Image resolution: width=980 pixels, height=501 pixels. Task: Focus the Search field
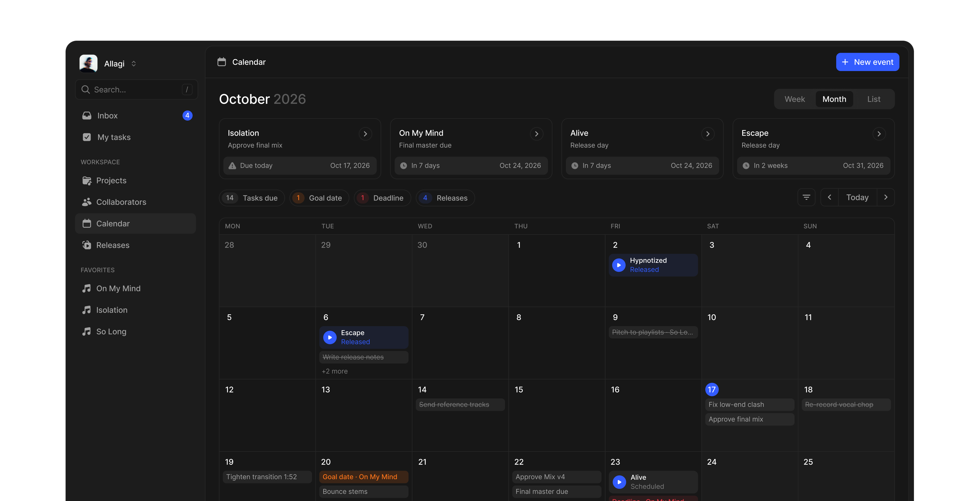click(136, 89)
